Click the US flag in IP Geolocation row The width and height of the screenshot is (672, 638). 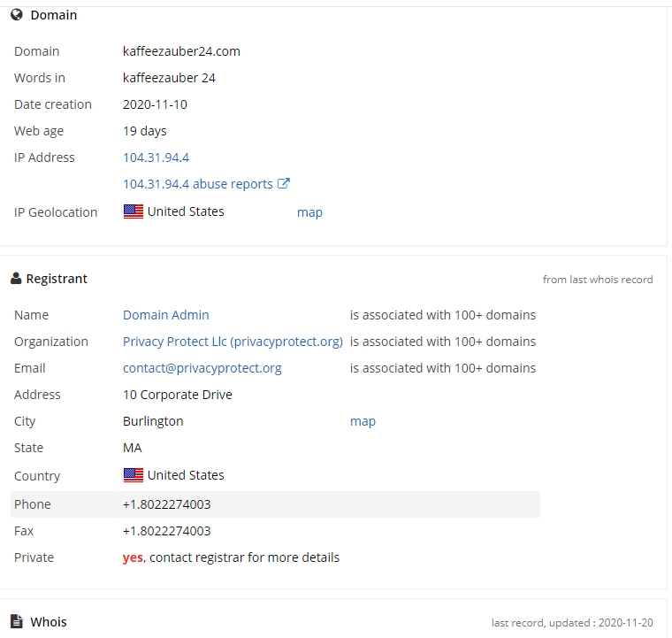click(134, 211)
